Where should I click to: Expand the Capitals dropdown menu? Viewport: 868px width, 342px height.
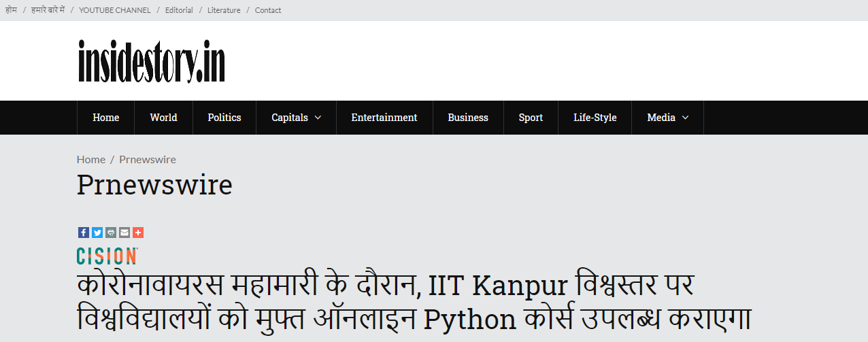(296, 118)
